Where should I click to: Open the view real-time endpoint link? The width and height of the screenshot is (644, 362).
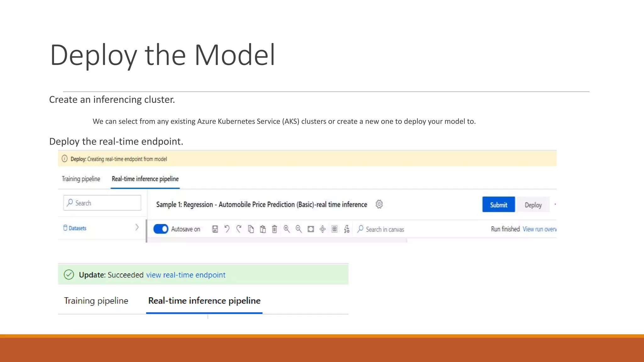click(x=186, y=275)
